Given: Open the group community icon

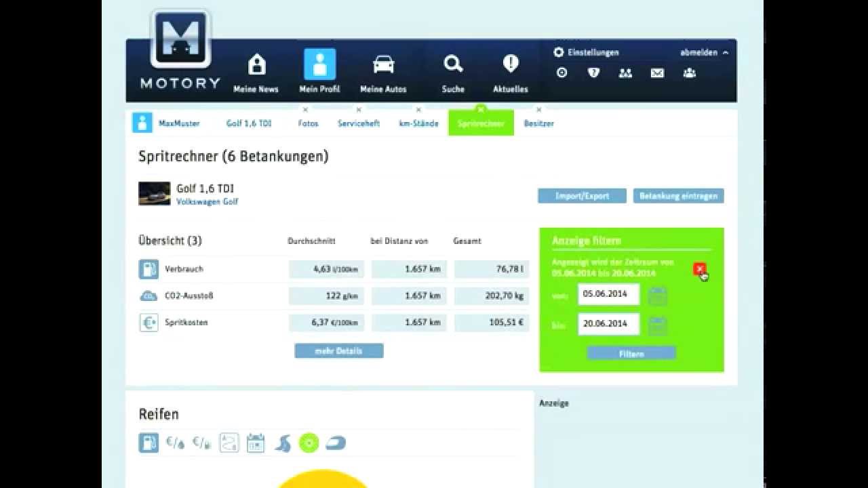Looking at the screenshot, I should coord(690,73).
